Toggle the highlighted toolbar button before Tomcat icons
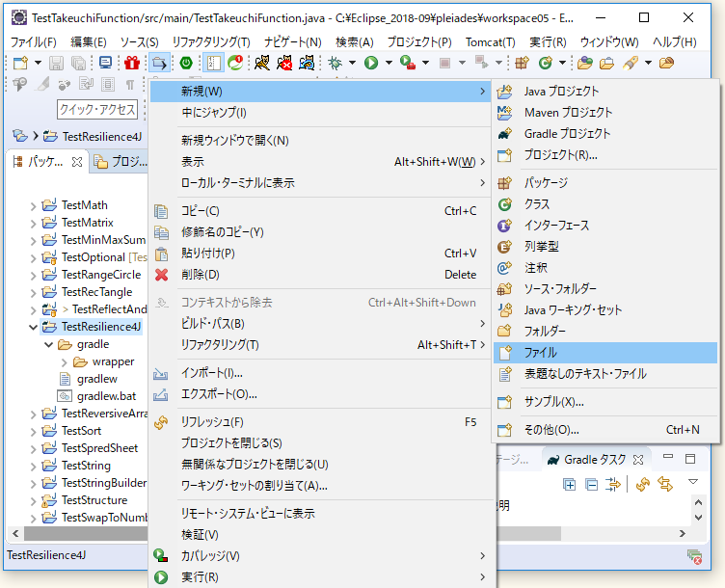This screenshot has width=725, height=588. pos(214,63)
